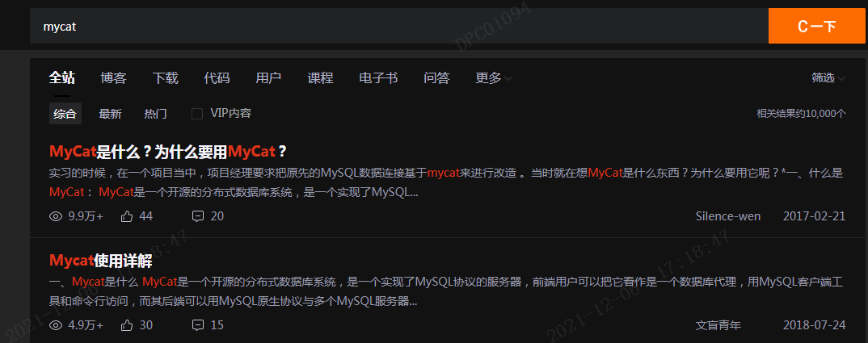Switch to the 下载 tab
Screen dimensions: 868x343
coord(166,78)
